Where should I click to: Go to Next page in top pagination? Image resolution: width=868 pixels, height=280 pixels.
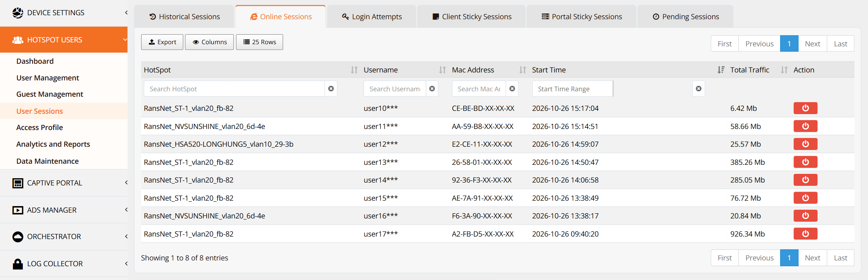pos(812,44)
